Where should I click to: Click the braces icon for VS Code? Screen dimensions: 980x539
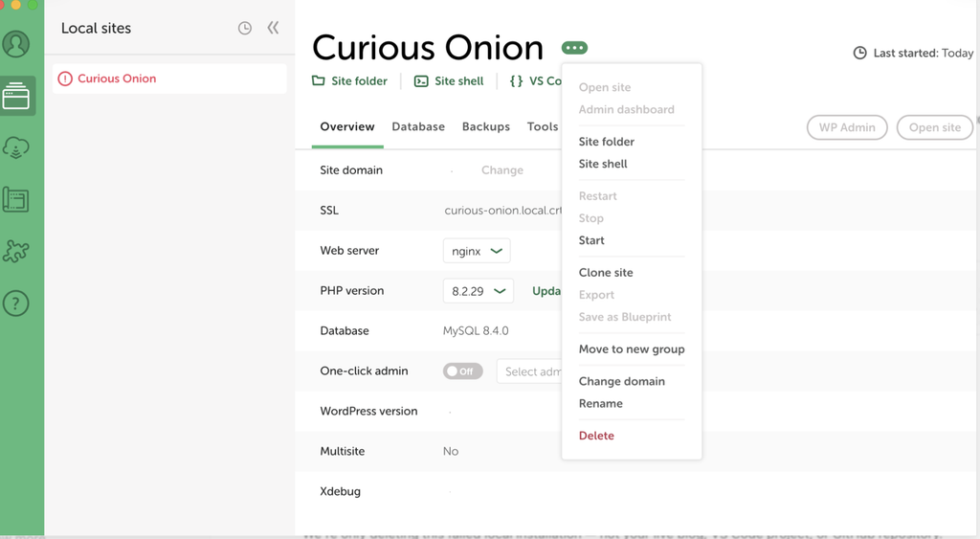(x=516, y=81)
